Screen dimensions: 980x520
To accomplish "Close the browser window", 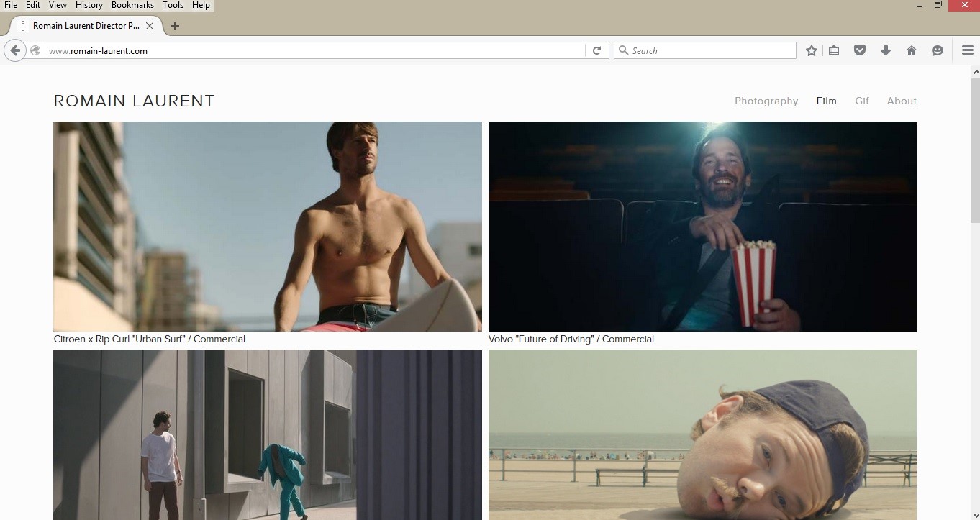I will [x=964, y=5].
